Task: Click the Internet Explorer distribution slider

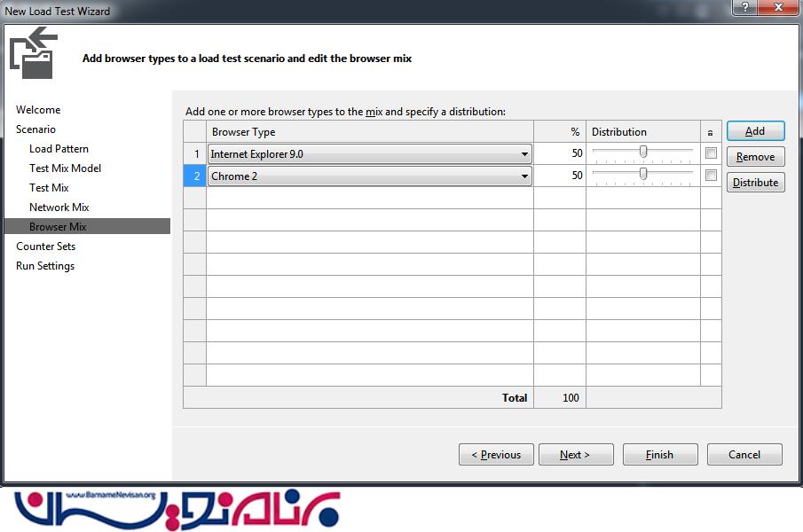Action: (x=643, y=153)
